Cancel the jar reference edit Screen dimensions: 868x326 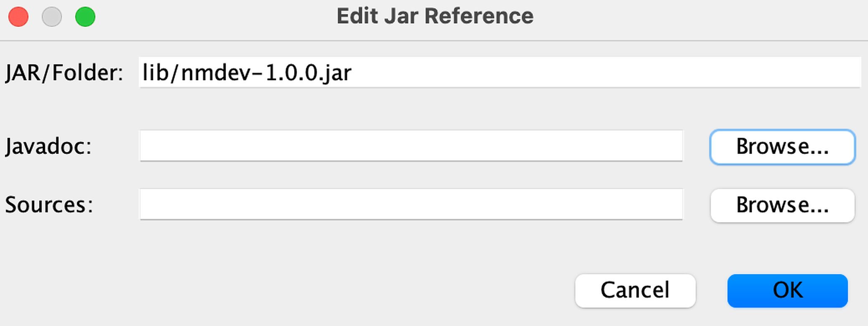(x=635, y=290)
